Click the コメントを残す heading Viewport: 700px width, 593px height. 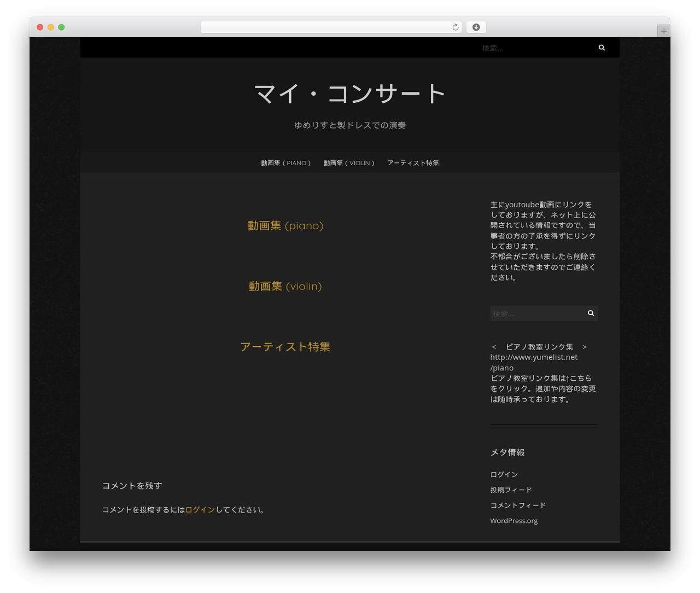click(132, 486)
